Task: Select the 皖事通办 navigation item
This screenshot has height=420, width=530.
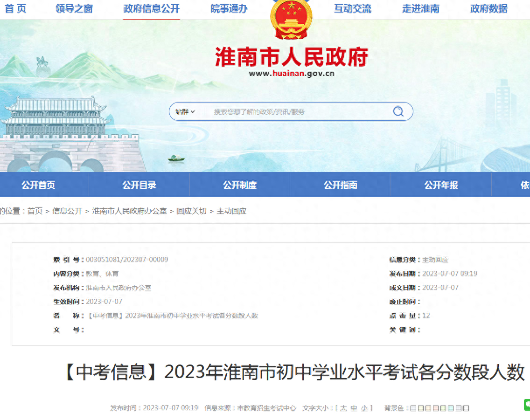Action: (229, 8)
